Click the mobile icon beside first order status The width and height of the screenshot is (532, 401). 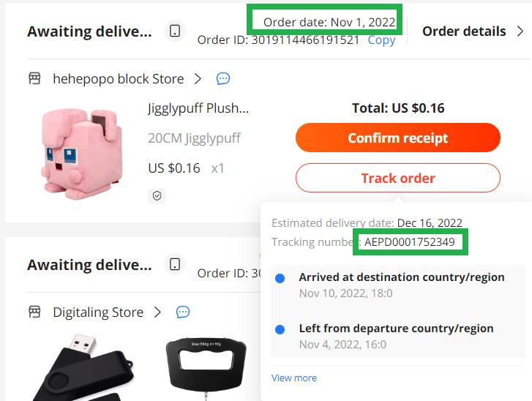(174, 31)
